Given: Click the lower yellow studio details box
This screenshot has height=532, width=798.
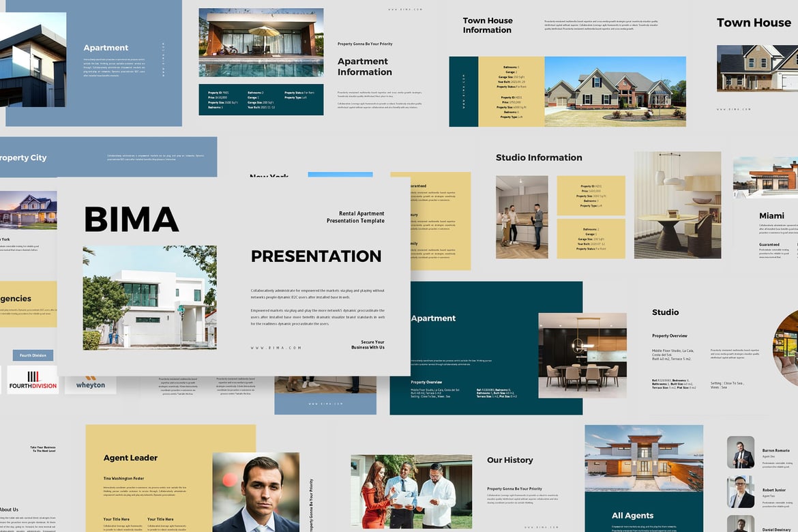Looking at the screenshot, I should pyautogui.click(x=591, y=239).
